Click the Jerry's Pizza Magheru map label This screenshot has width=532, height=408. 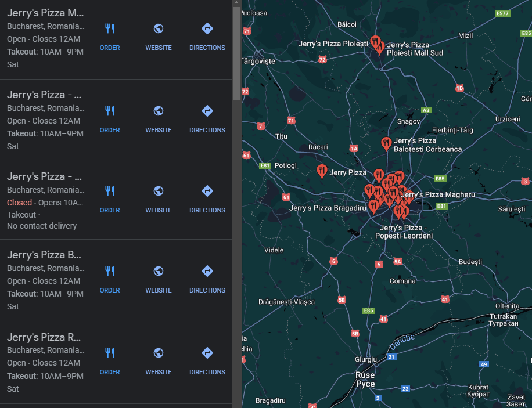[x=438, y=194]
